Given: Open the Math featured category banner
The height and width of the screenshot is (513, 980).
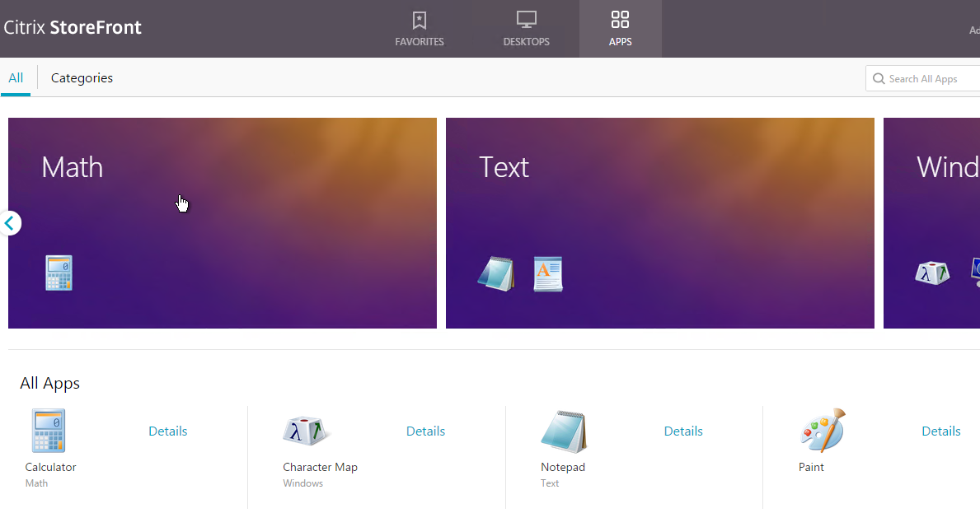Looking at the screenshot, I should [223, 223].
